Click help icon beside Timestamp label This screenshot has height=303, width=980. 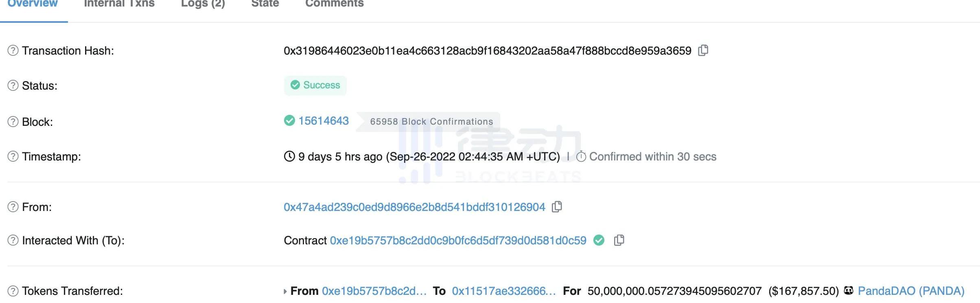pyautogui.click(x=13, y=156)
